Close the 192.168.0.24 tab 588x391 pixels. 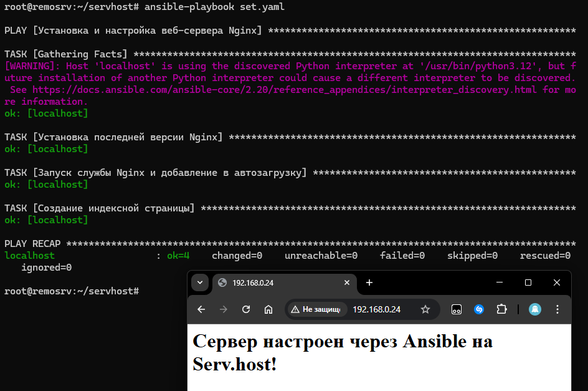(347, 282)
